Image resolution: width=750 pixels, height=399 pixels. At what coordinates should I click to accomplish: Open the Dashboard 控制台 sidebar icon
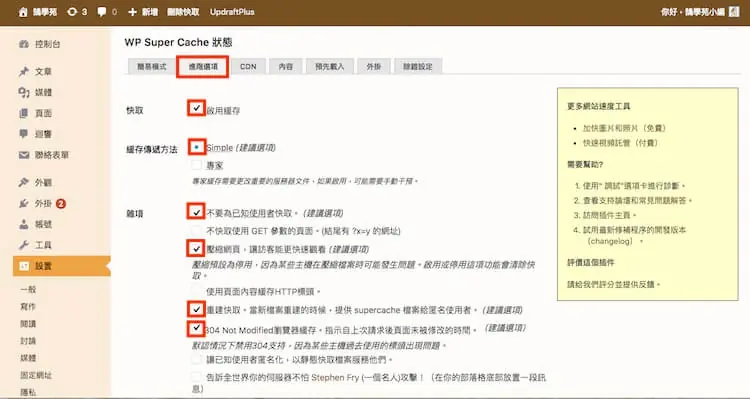[24, 44]
